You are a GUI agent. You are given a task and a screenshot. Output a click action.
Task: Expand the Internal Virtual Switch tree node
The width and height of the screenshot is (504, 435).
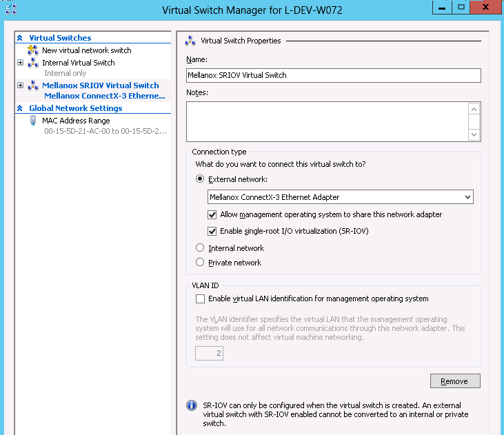point(20,63)
